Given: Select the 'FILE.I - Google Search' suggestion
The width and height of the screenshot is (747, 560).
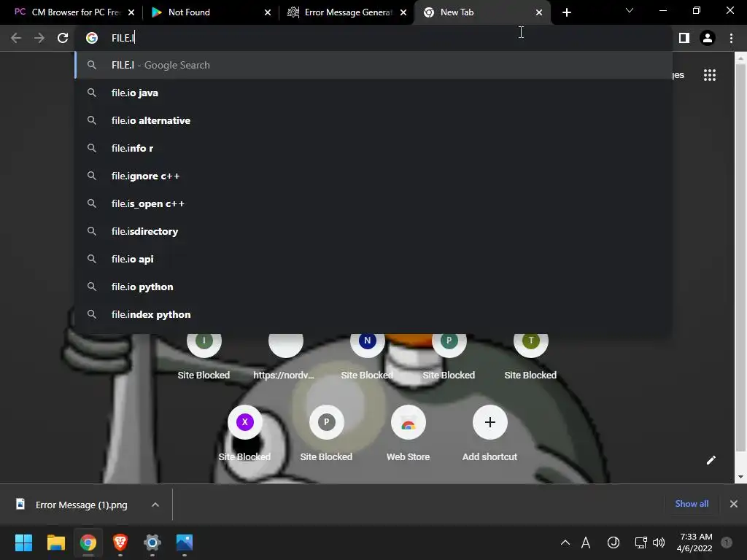Looking at the screenshot, I should [x=373, y=65].
